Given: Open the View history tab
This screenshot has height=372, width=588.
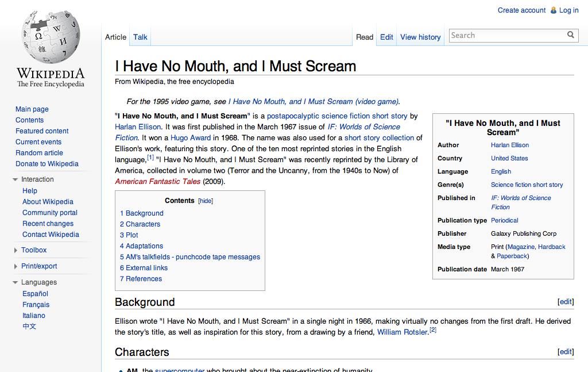Looking at the screenshot, I should (420, 37).
